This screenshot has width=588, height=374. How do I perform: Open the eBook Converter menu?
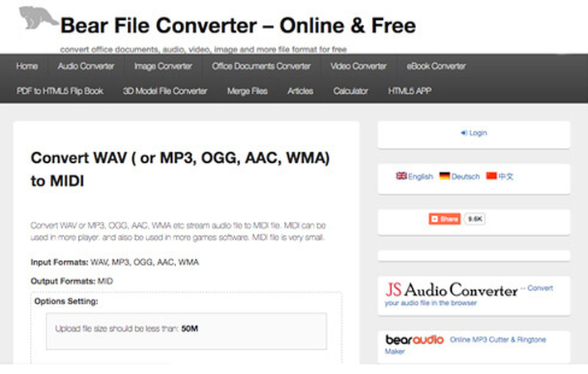coord(436,66)
